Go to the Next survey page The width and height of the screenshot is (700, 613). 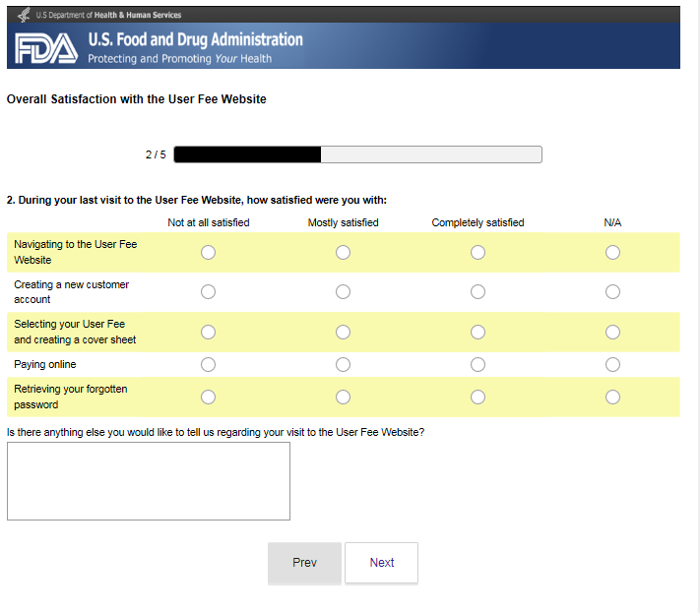pyautogui.click(x=381, y=563)
